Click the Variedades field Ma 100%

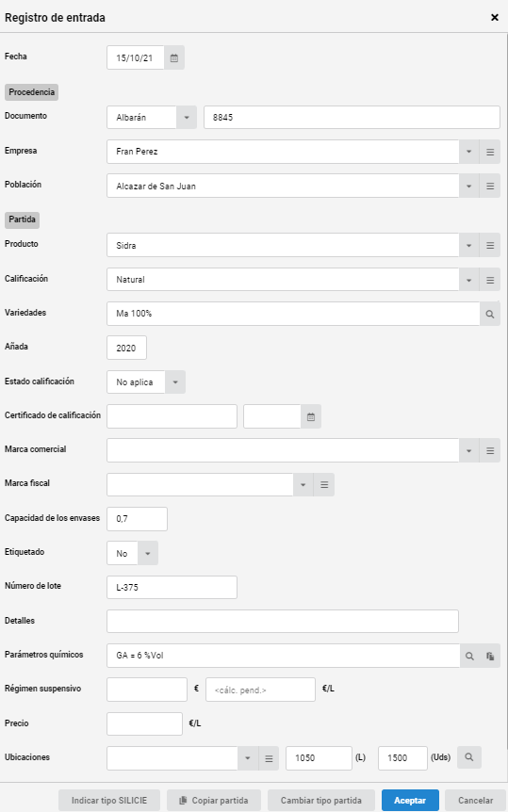pyautogui.click(x=293, y=314)
